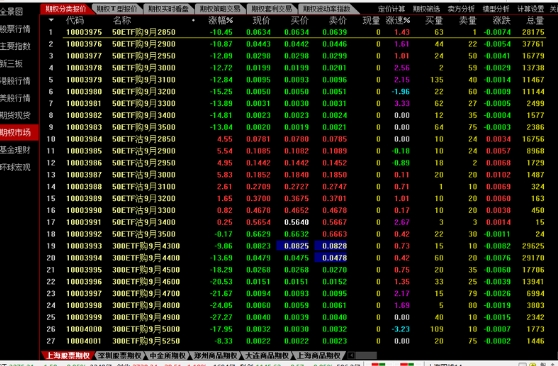Click the code 10003997
The width and height of the screenshot is (558, 366).
click(84, 293)
